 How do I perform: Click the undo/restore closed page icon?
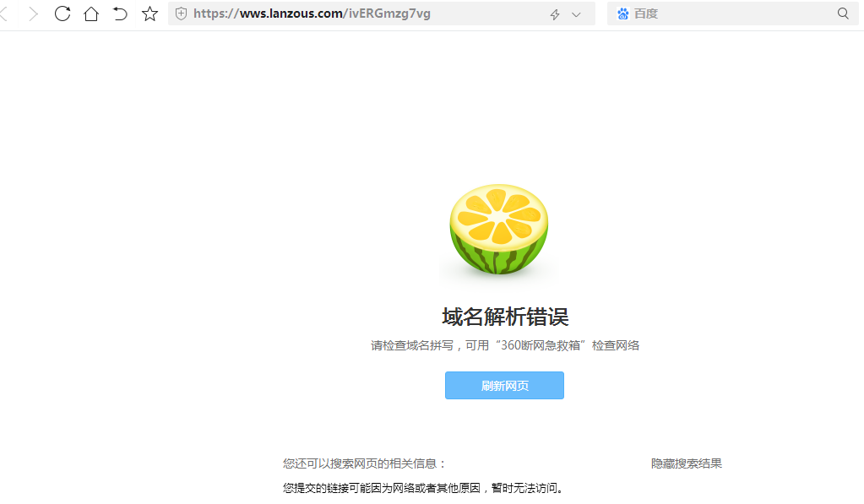click(120, 14)
